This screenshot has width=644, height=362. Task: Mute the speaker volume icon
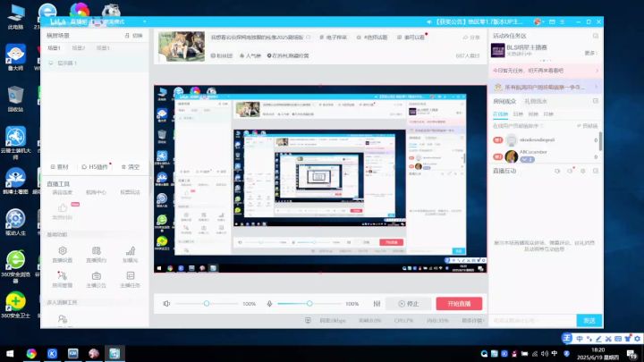click(x=166, y=304)
